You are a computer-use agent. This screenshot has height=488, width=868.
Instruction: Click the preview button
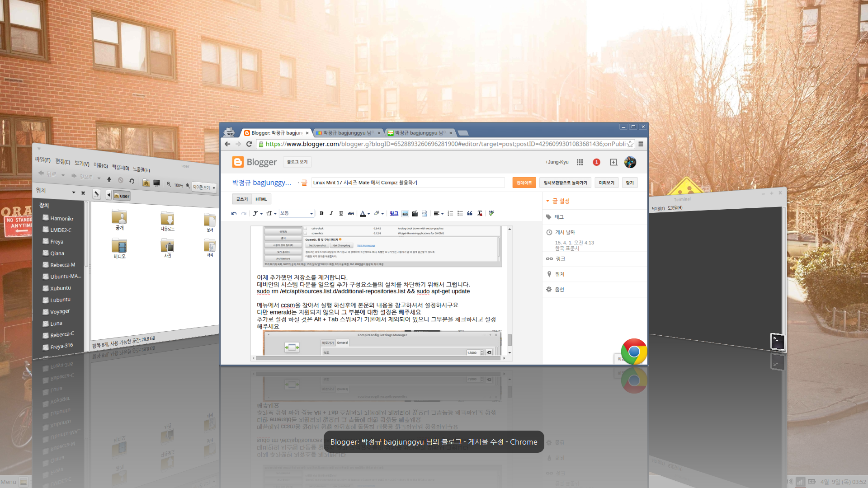[x=606, y=183]
